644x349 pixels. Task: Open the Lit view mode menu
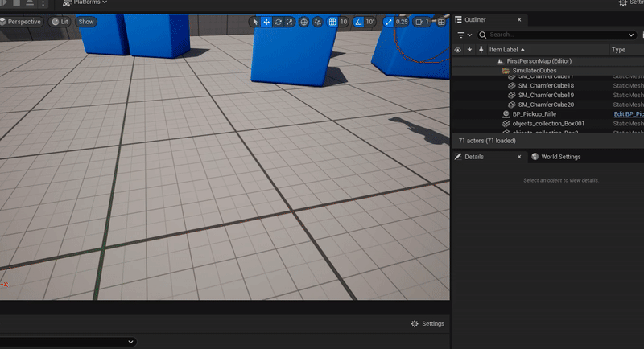click(60, 22)
